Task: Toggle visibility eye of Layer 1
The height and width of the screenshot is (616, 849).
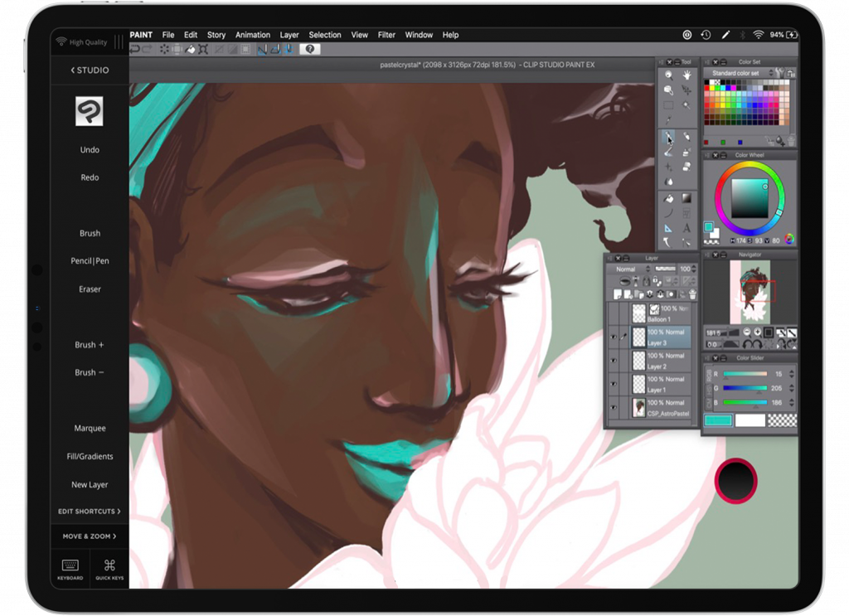Action: coord(614,384)
